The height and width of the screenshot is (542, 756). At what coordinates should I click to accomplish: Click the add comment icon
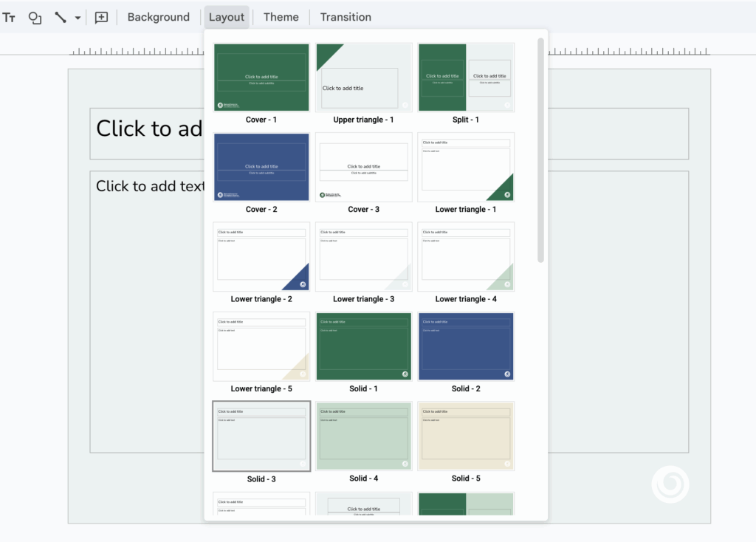pos(101,17)
